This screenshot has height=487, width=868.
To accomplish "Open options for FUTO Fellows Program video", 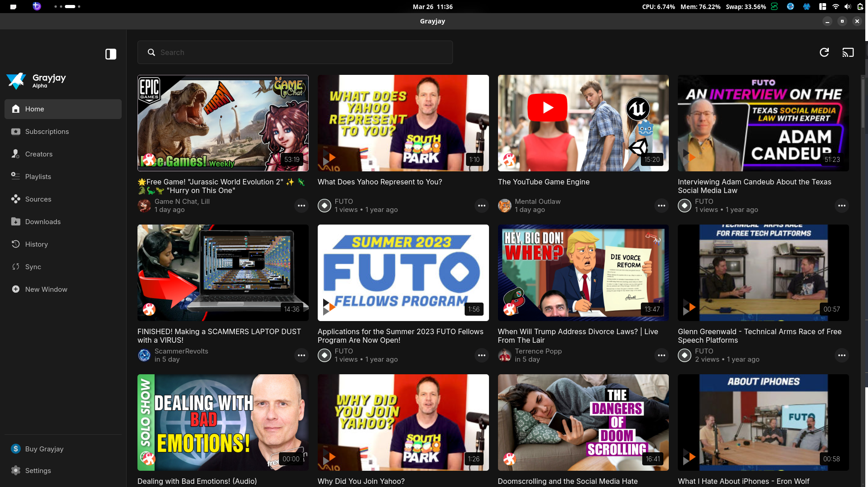I will pos(482,355).
